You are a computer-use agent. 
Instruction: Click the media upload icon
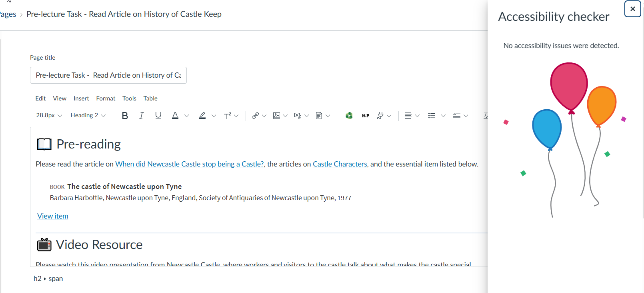tap(298, 116)
